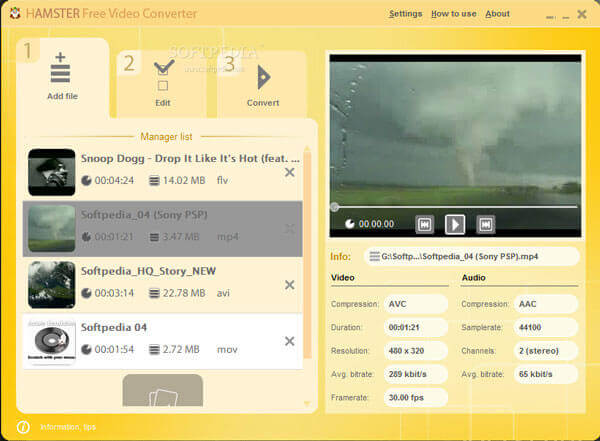Click the duration clock icon beside 00:01:54
Viewport: 600px width, 441px height.
pyautogui.click(x=86, y=350)
